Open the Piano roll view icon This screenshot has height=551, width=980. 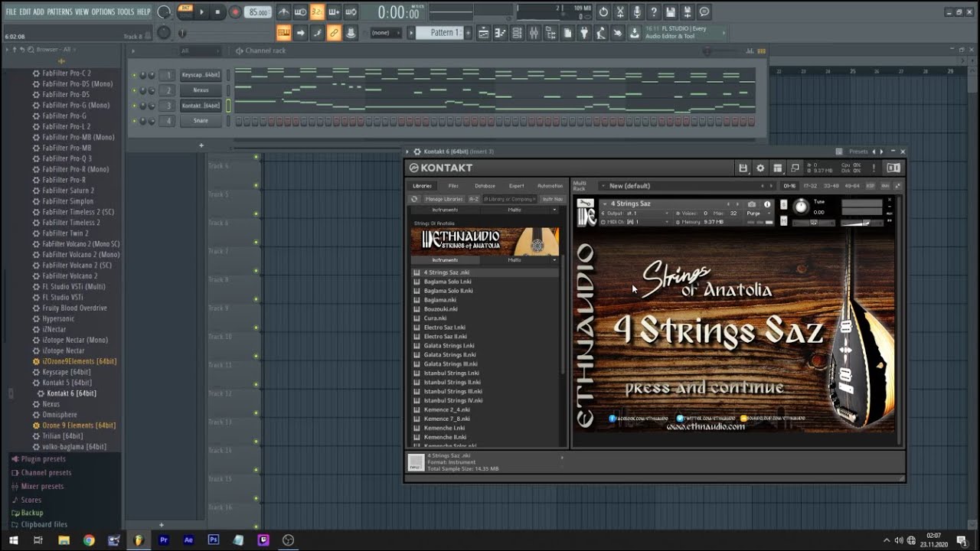tap(501, 33)
